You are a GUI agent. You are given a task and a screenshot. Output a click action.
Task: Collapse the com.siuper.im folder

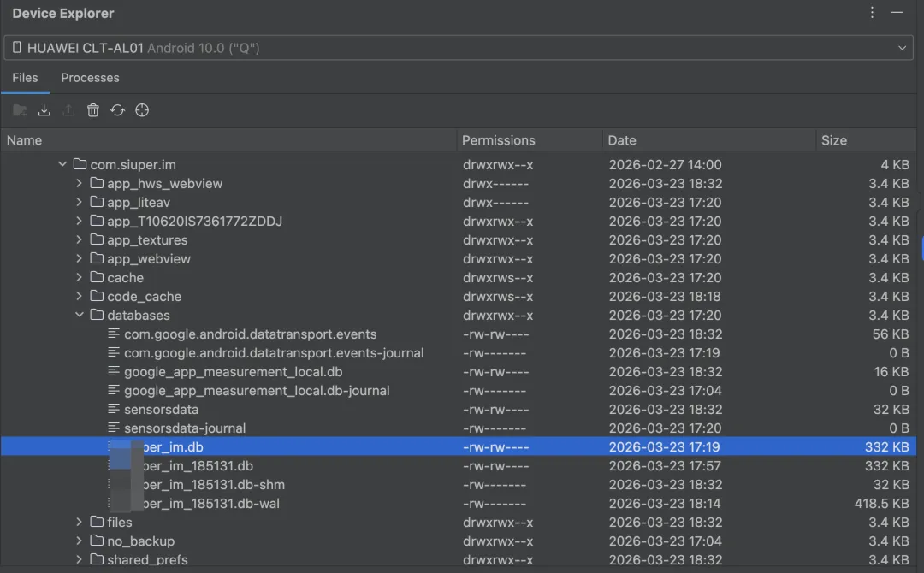pyautogui.click(x=62, y=165)
